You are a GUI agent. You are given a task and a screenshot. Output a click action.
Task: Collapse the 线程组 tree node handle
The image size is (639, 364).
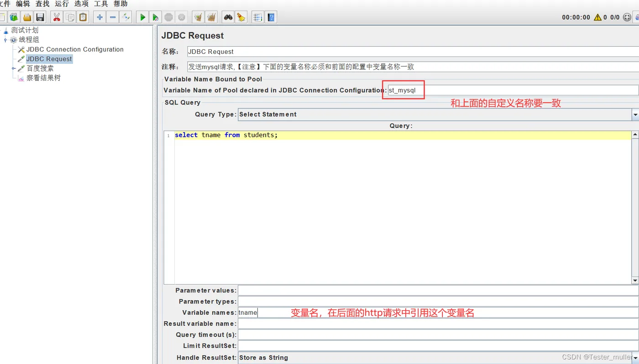point(5,40)
